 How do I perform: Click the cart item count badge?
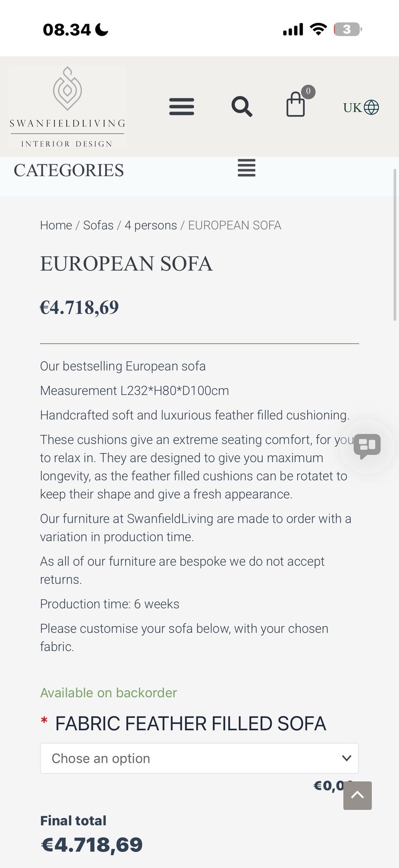pyautogui.click(x=308, y=91)
